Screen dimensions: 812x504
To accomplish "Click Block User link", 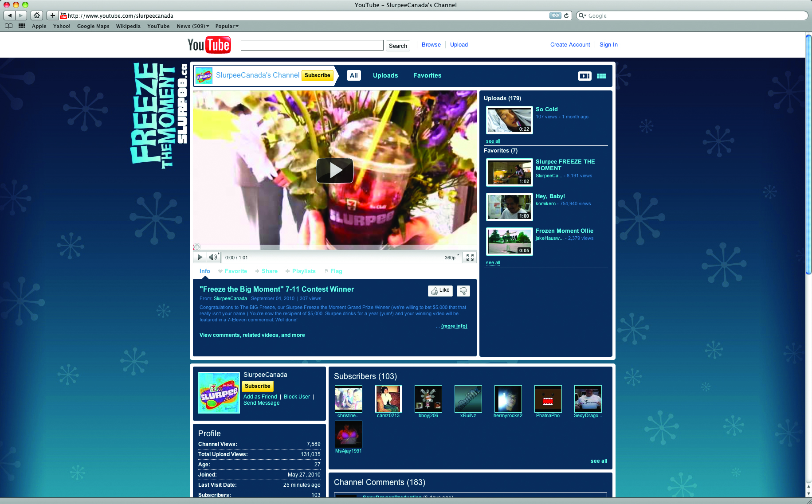I will pos(297,397).
